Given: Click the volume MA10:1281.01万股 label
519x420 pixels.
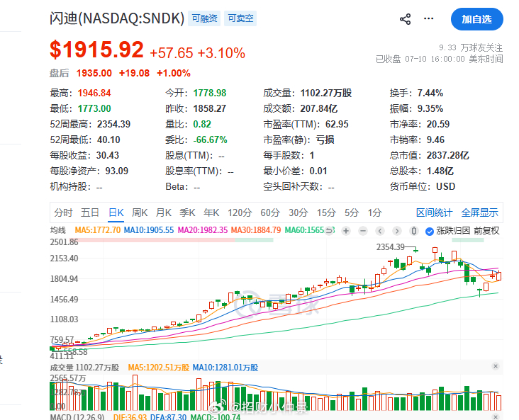Looking at the screenshot, I should (225, 368).
